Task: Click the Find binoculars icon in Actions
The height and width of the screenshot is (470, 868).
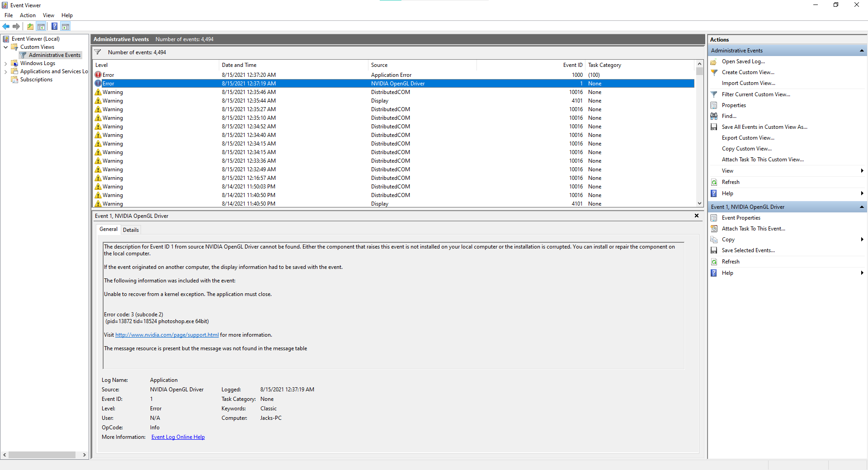Action: tap(714, 116)
